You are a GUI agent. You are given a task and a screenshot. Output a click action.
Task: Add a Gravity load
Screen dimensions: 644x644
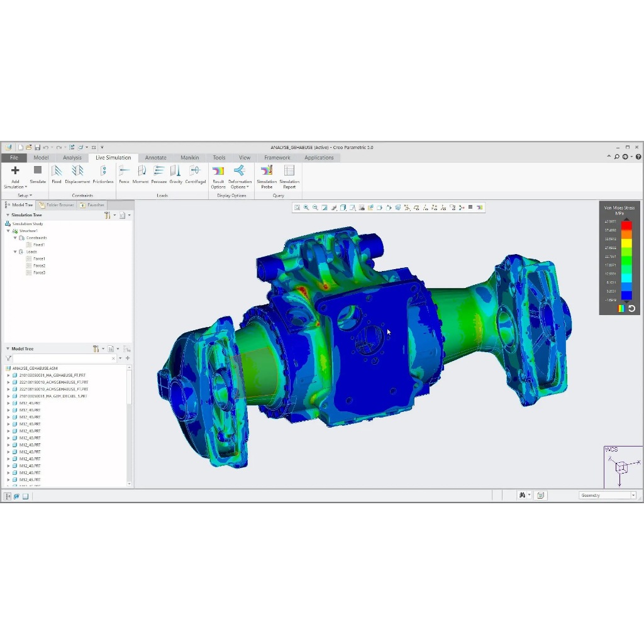pos(176,174)
